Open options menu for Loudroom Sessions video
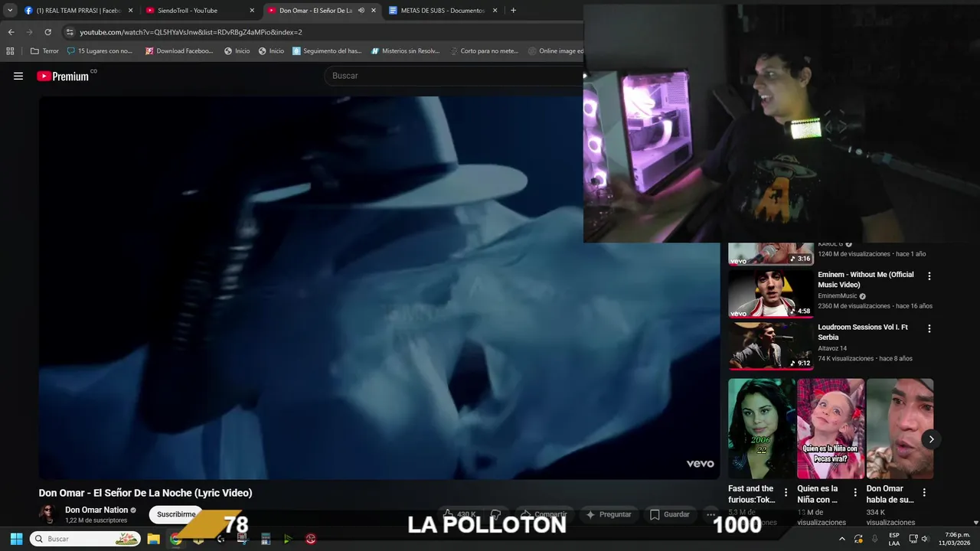 pyautogui.click(x=929, y=328)
